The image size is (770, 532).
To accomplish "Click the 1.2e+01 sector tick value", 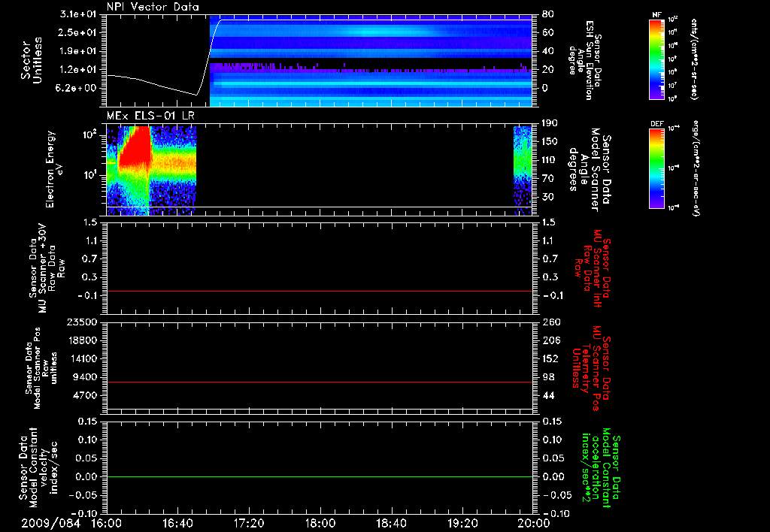I will click(78, 70).
